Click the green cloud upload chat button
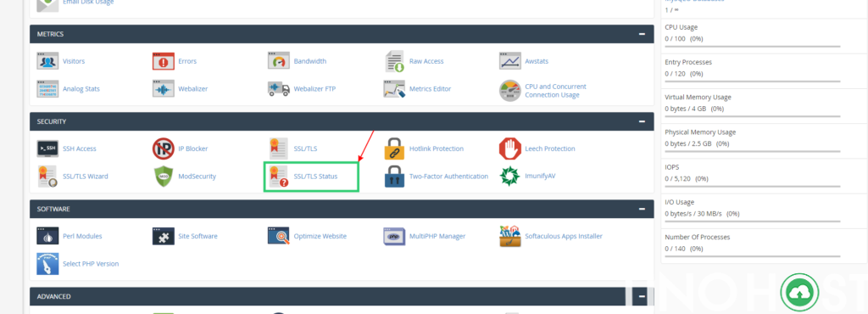Screen dimensions: 868x314 pos(799,293)
